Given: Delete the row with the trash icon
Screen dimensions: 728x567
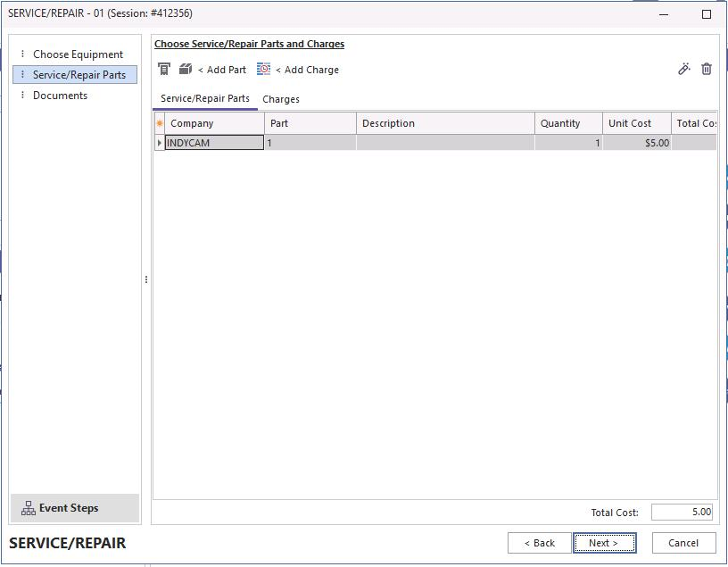Looking at the screenshot, I should (x=707, y=69).
